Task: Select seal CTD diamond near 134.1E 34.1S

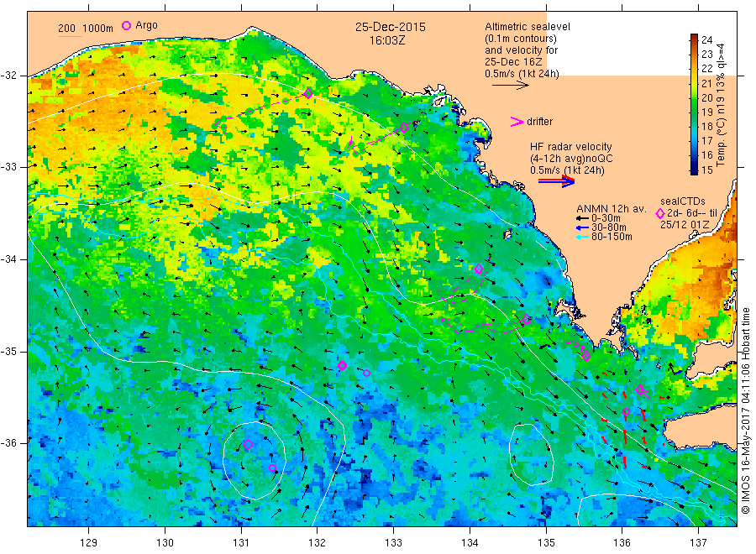Action: 479,269
